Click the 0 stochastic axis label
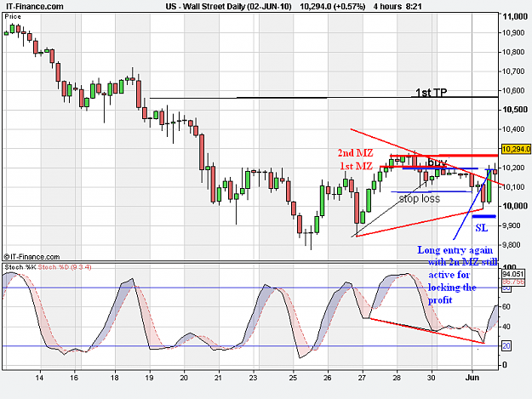Image resolution: width=532 pixels, height=399 pixels. [x=505, y=365]
